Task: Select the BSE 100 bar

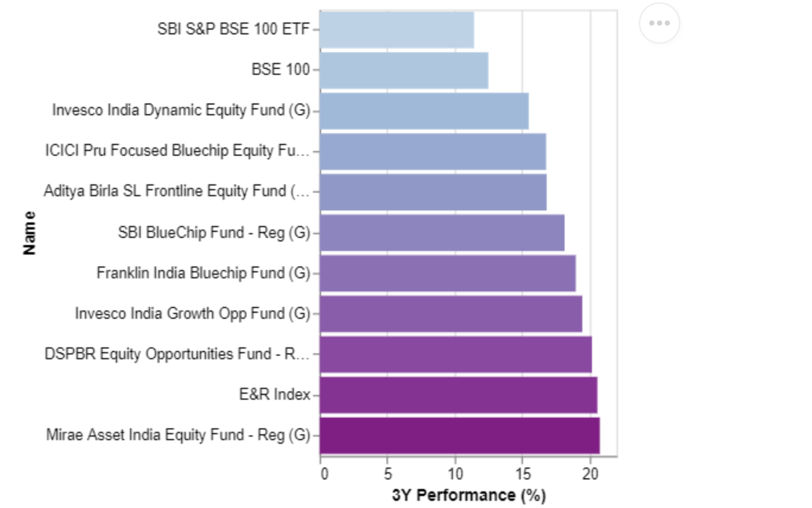Action: pyautogui.click(x=404, y=70)
